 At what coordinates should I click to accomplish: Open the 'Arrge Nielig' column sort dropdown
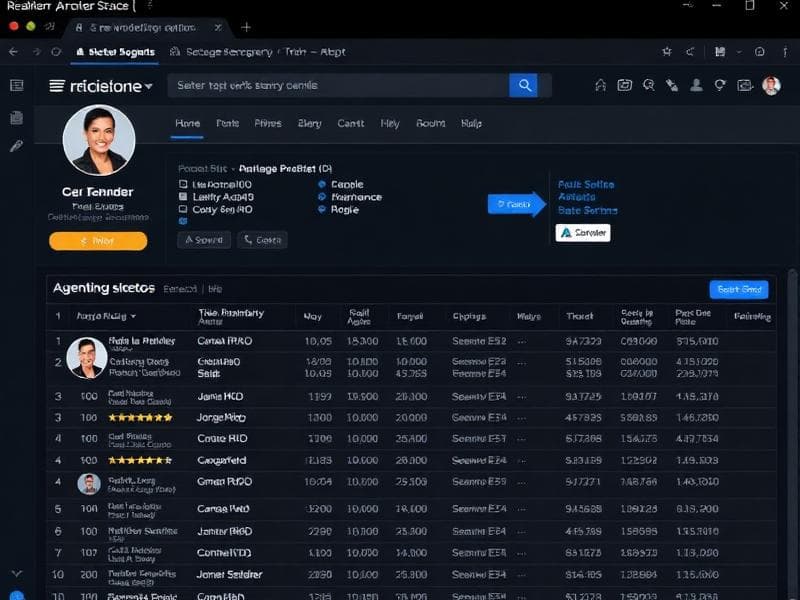click(133, 316)
